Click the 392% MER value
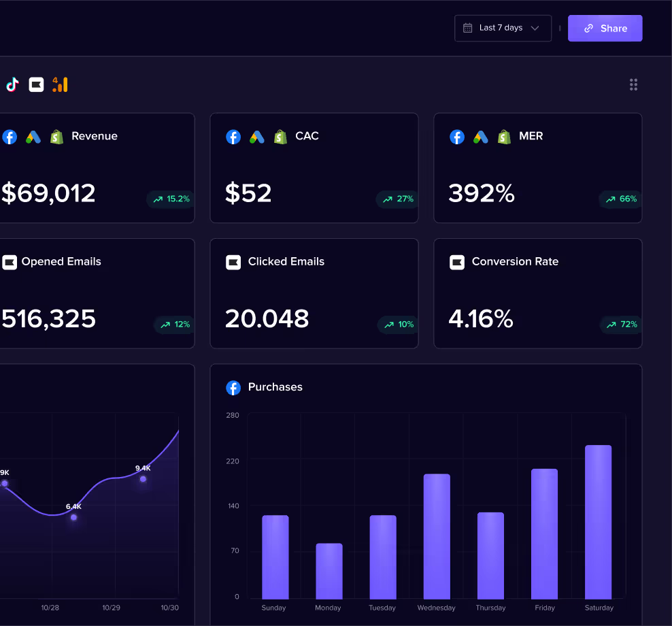Image resolution: width=672 pixels, height=626 pixels. click(482, 193)
